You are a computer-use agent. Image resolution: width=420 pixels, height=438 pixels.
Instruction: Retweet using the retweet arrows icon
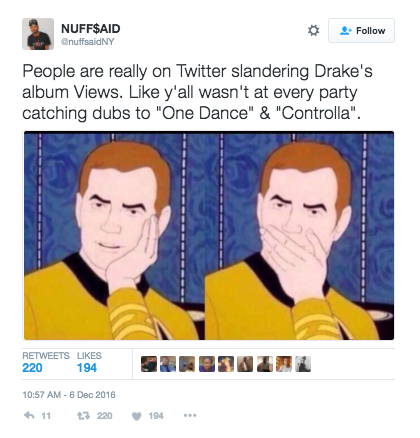(83, 416)
